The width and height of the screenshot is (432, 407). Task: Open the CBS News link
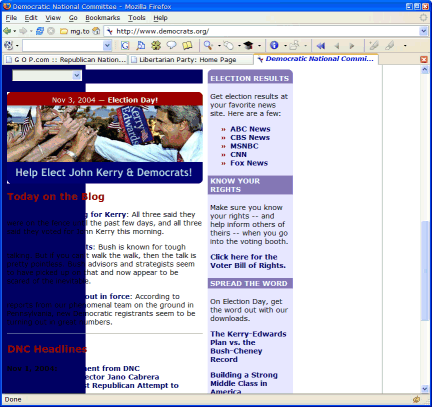pos(250,137)
